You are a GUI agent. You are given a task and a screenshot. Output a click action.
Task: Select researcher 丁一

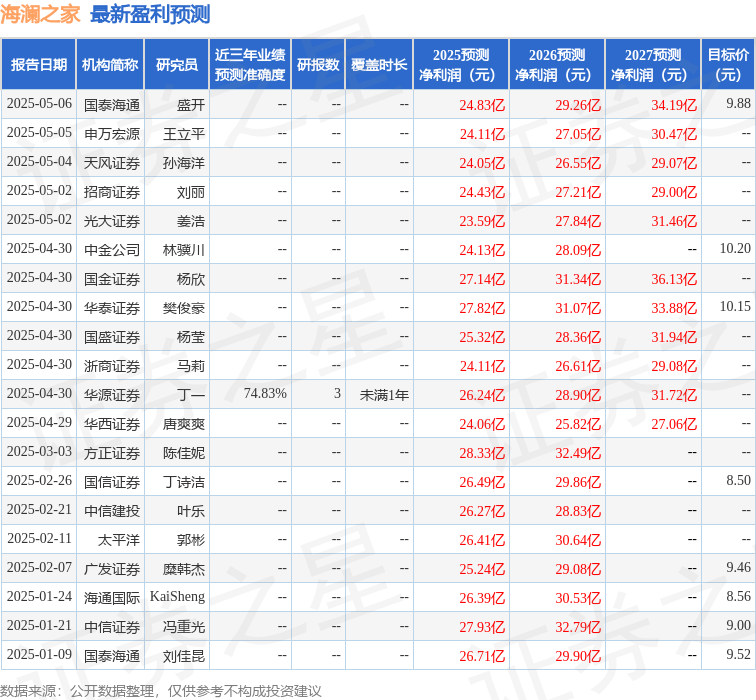pos(191,395)
